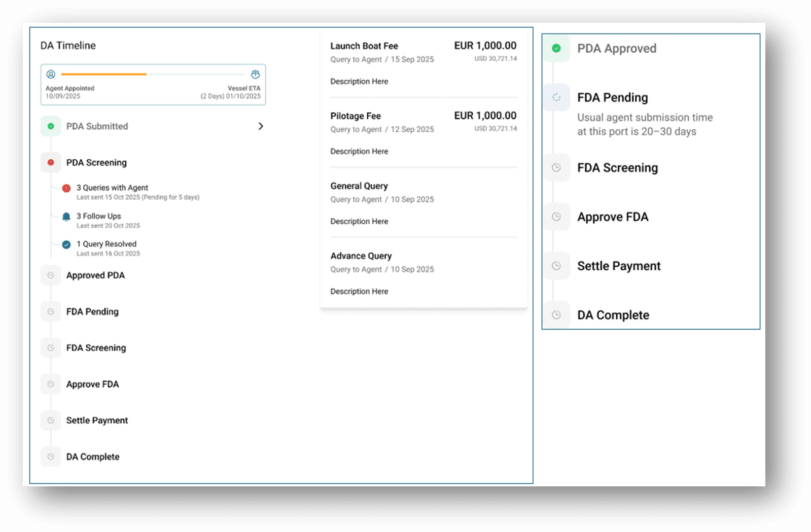Click 'Query to Agent / 15 Sep 2025' text
This screenshot has height=532, width=811.
coord(382,59)
